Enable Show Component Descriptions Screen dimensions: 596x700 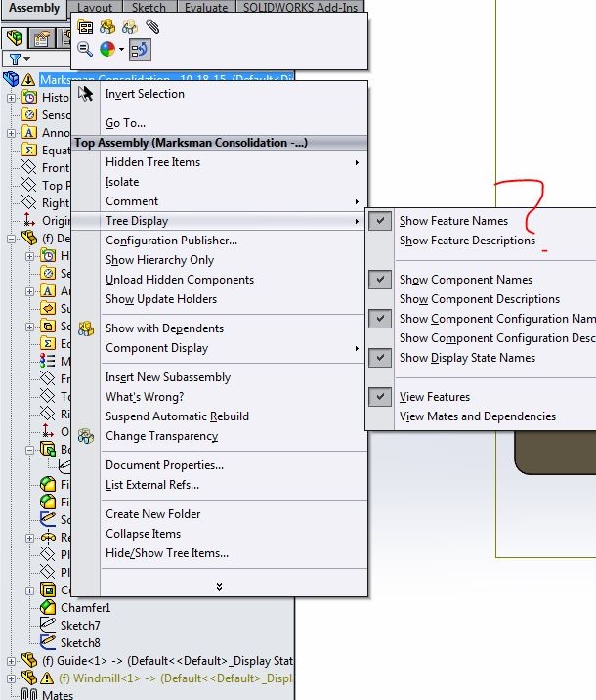480,299
